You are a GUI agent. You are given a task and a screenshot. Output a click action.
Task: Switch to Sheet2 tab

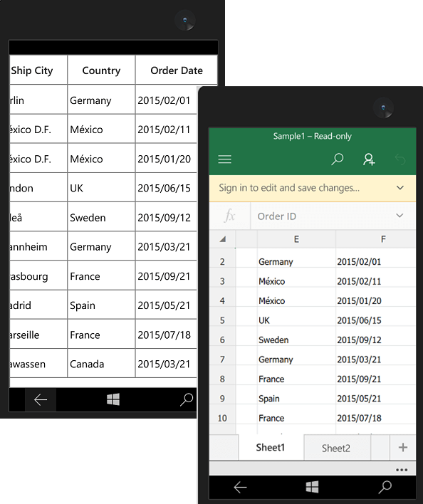click(336, 448)
